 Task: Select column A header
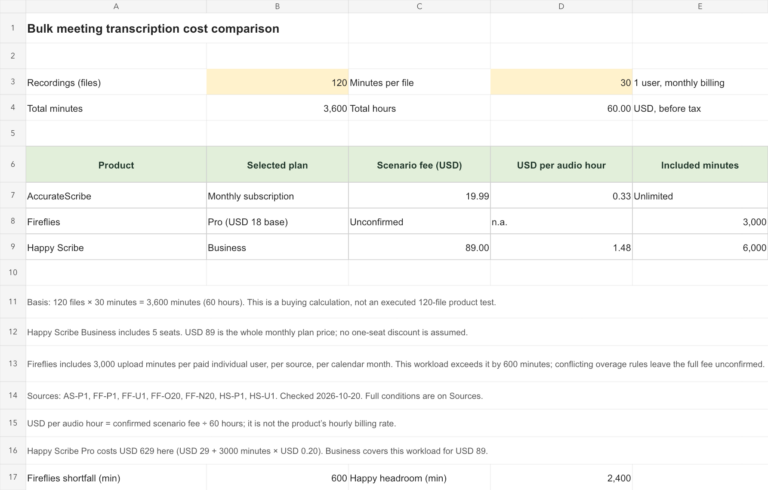tap(116, 6)
